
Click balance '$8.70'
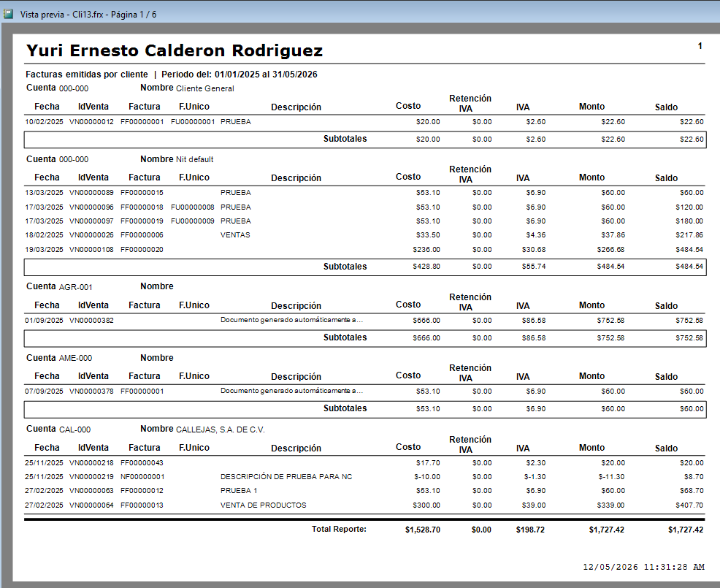click(x=694, y=476)
